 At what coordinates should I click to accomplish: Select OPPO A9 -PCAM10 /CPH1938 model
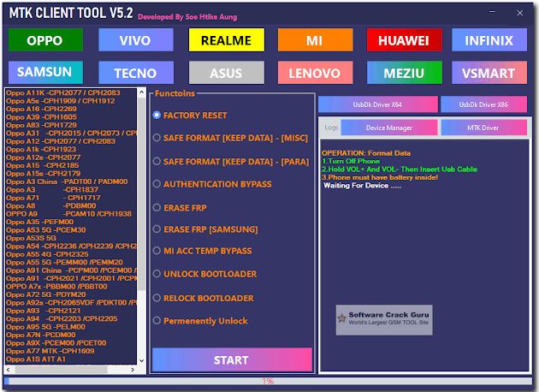(68, 213)
